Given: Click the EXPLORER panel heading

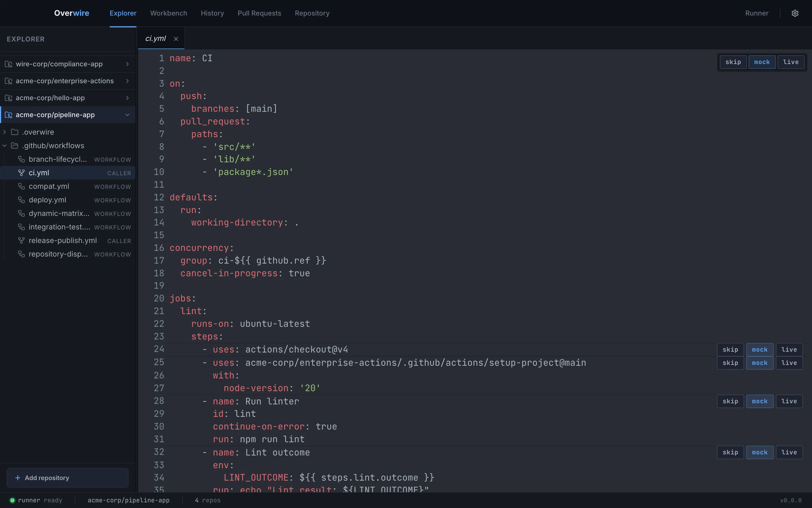Looking at the screenshot, I should (25, 39).
